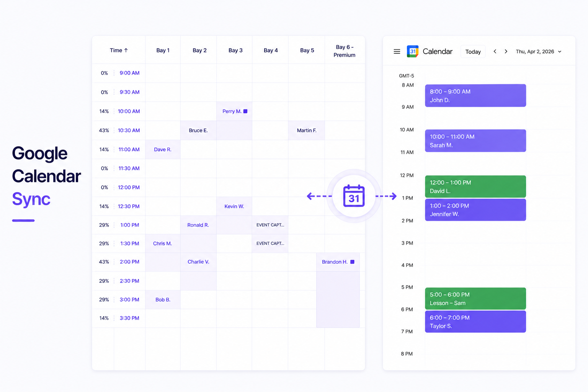Open the Google Calendar hamburger menu
This screenshot has width=588, height=392.
(x=397, y=51)
